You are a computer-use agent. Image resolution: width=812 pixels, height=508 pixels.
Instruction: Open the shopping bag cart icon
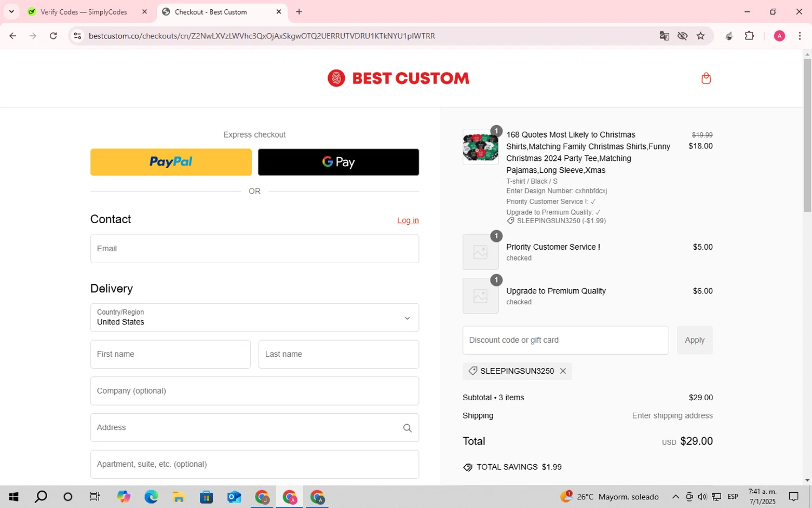pyautogui.click(x=706, y=79)
